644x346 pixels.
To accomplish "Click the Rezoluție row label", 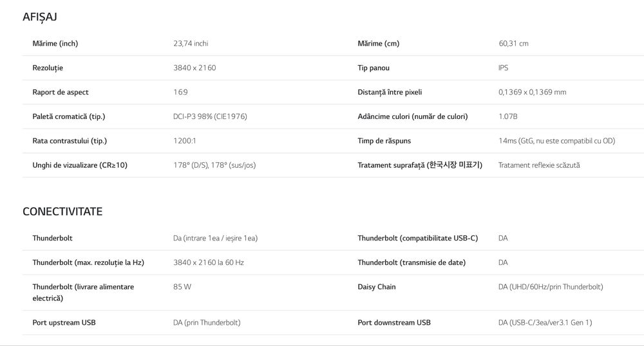I will point(48,68).
